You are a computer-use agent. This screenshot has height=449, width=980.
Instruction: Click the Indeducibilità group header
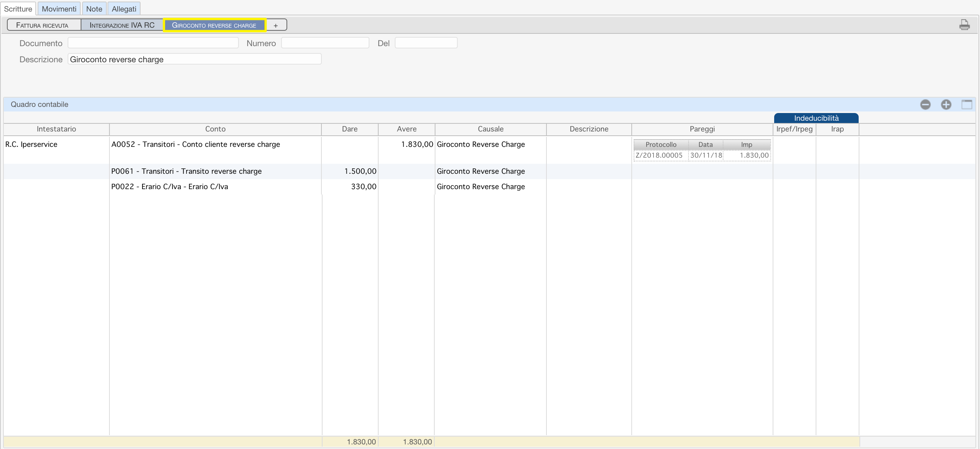click(816, 118)
